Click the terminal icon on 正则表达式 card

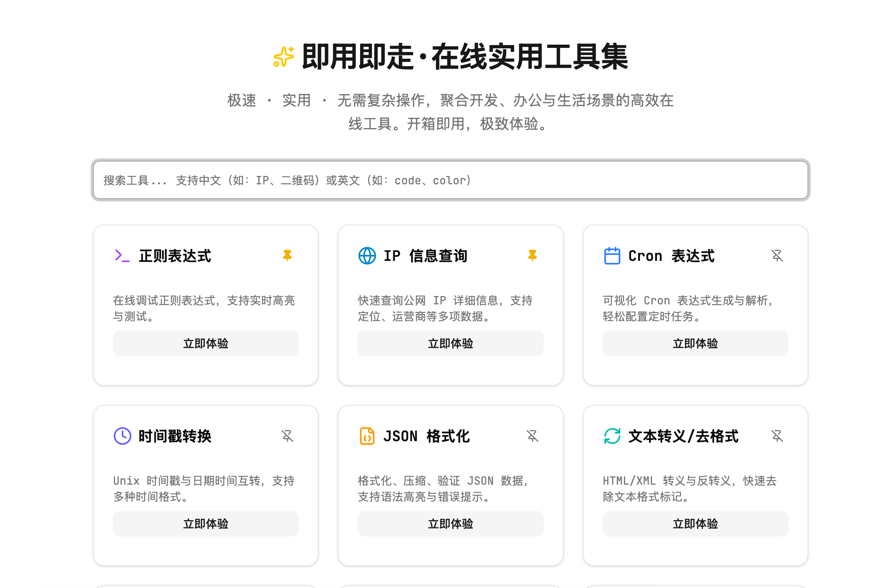(122, 256)
